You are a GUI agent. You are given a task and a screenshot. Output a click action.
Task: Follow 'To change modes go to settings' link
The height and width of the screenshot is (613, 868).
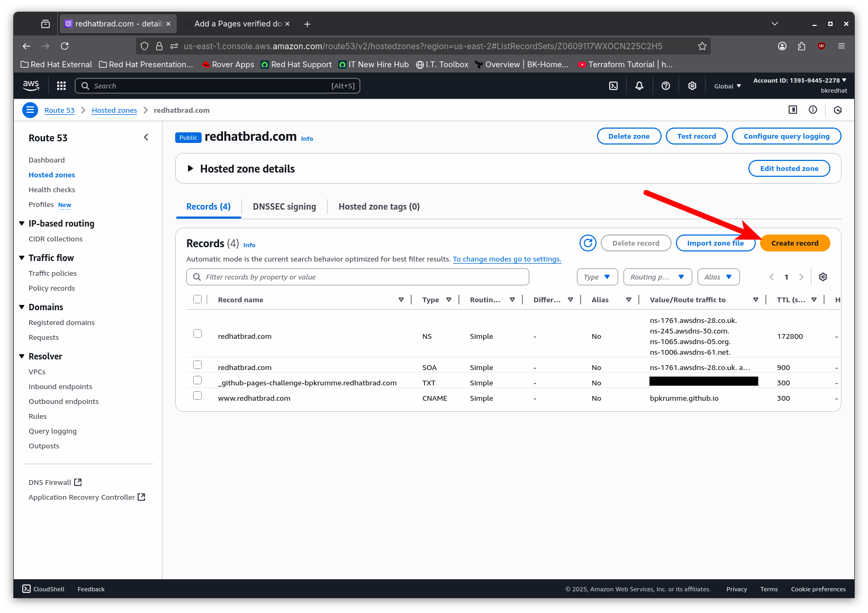click(507, 259)
